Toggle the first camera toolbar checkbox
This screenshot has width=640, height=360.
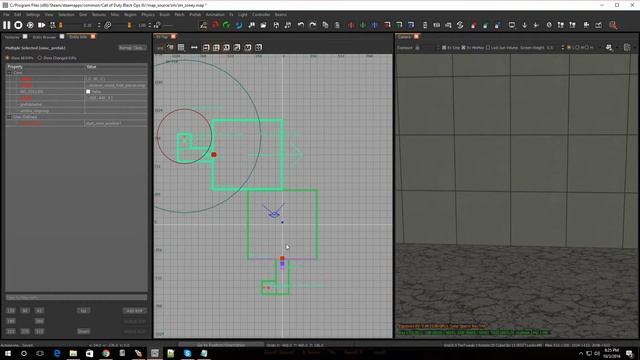(444, 48)
